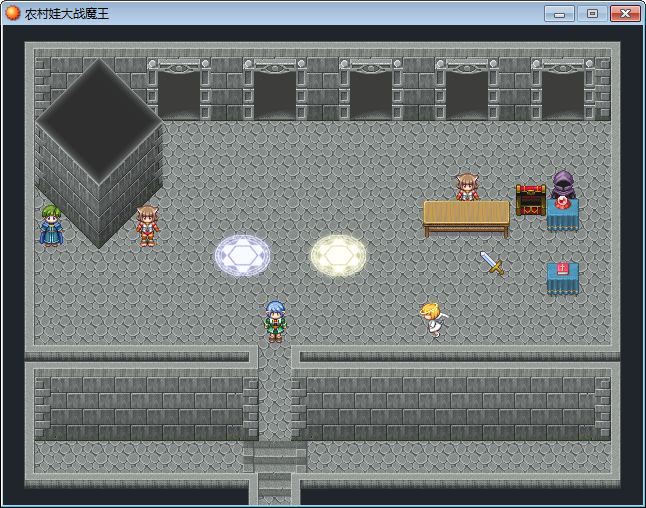Click the window title 农村娃大战魔王
The height and width of the screenshot is (508, 646).
[x=67, y=14]
